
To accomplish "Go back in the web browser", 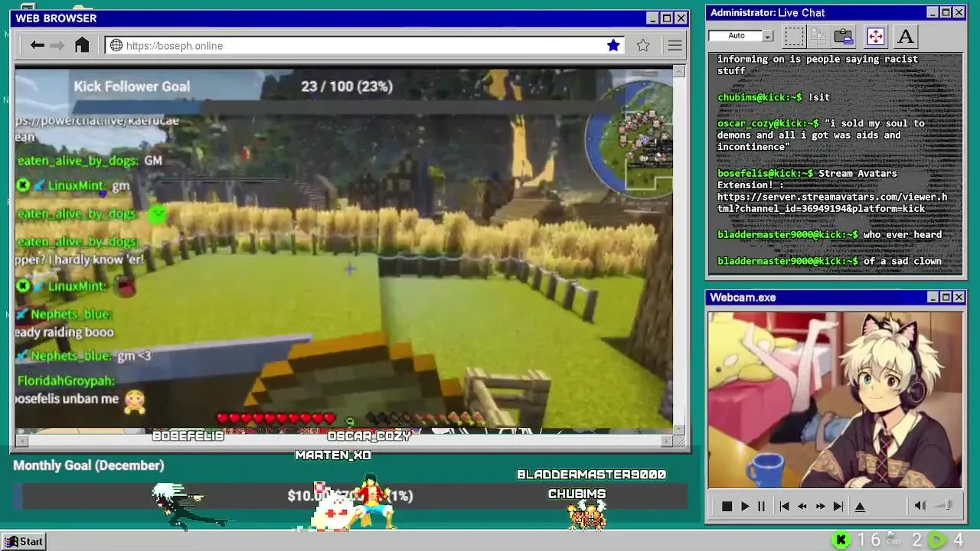I will click(x=37, y=45).
